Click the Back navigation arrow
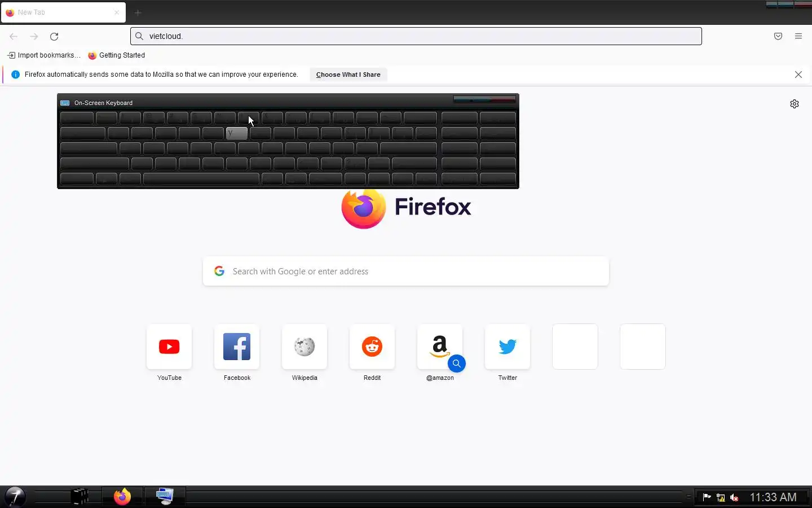The width and height of the screenshot is (812, 508). [x=14, y=36]
